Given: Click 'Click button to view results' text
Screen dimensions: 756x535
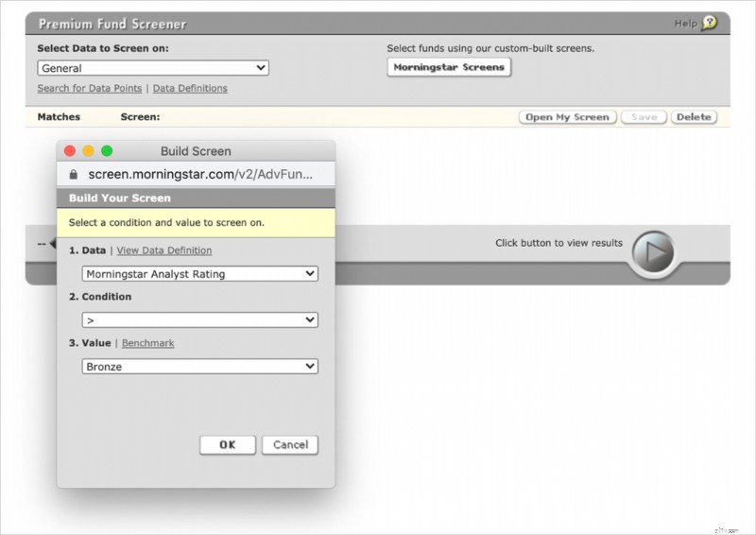Looking at the screenshot, I should point(558,243).
